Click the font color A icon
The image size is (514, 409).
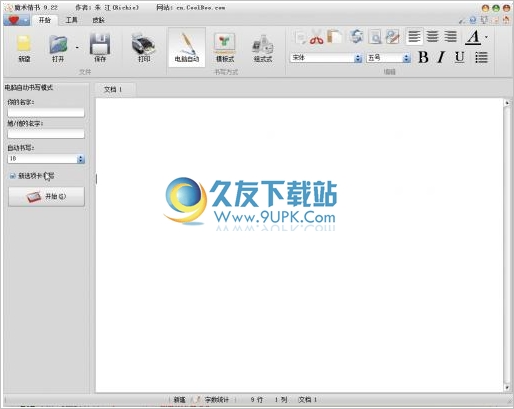[473, 37]
